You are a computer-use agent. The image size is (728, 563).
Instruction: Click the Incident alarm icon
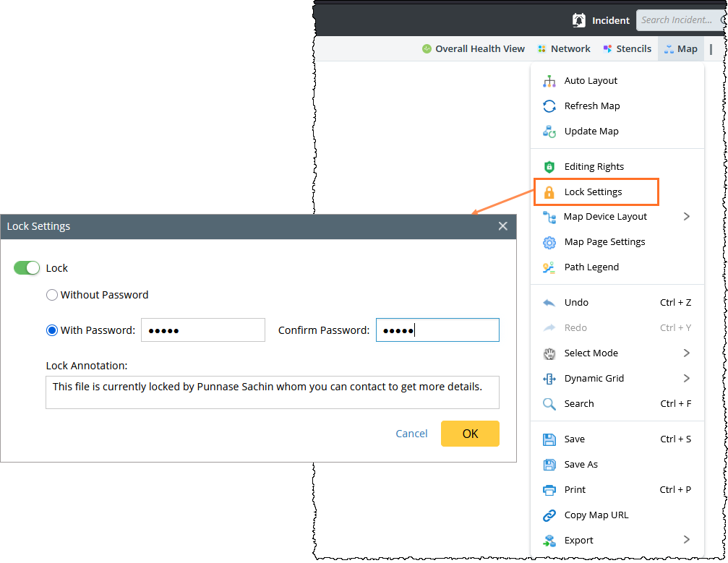coord(578,20)
